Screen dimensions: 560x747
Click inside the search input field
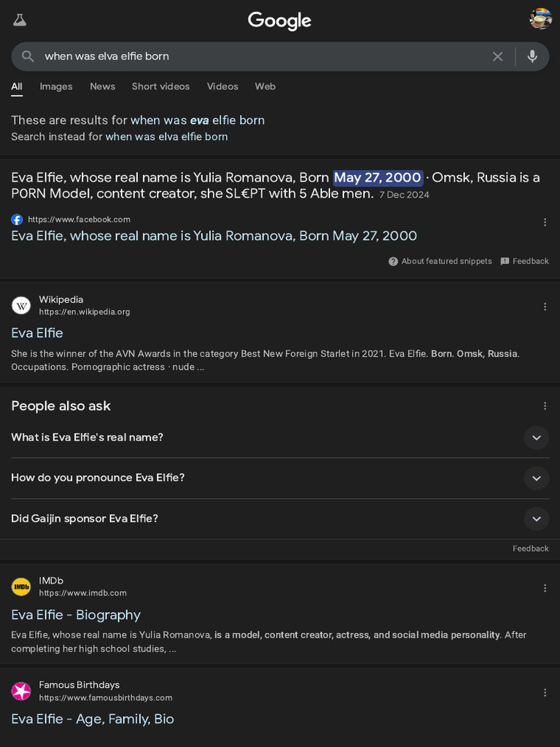[255, 56]
